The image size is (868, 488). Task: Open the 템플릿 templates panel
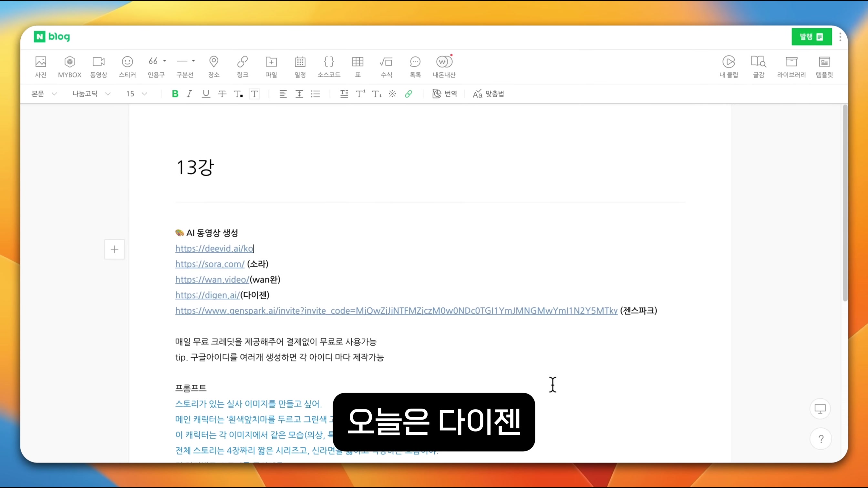pos(824,67)
